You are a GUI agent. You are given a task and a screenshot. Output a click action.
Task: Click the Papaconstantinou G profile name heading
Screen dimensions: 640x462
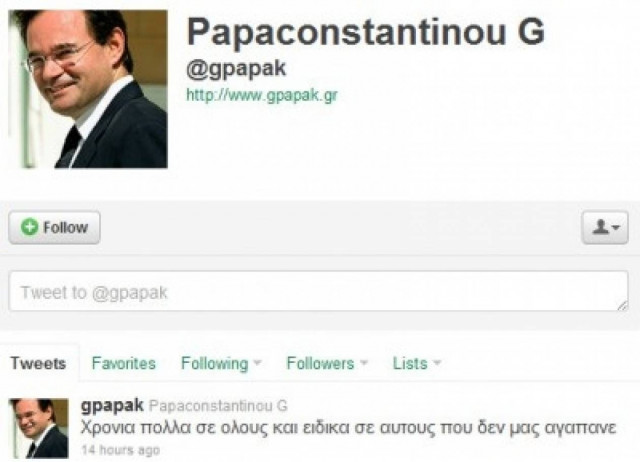(x=365, y=32)
